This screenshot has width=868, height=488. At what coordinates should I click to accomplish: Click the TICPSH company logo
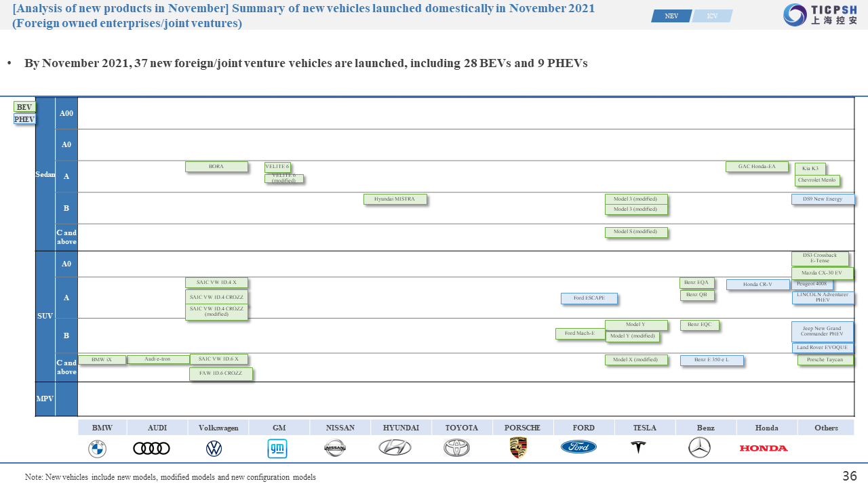820,15
